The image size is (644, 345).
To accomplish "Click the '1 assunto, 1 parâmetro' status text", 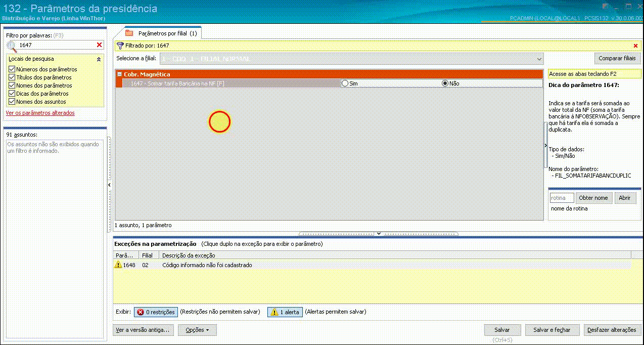I will tap(143, 225).
